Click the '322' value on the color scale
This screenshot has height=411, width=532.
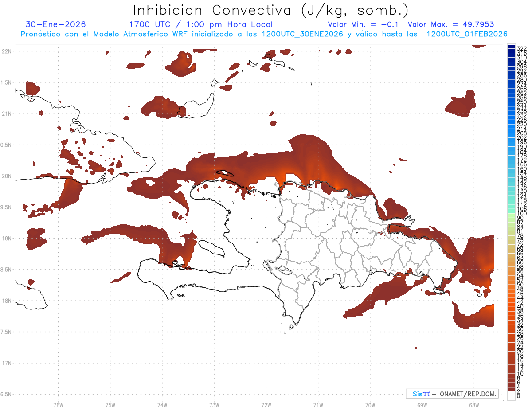(x=521, y=48)
